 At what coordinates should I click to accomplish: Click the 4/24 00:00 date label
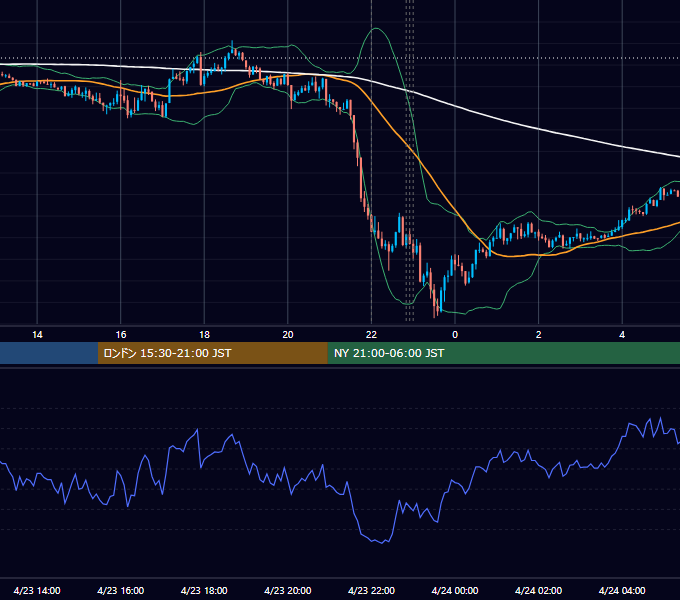[x=455, y=590]
